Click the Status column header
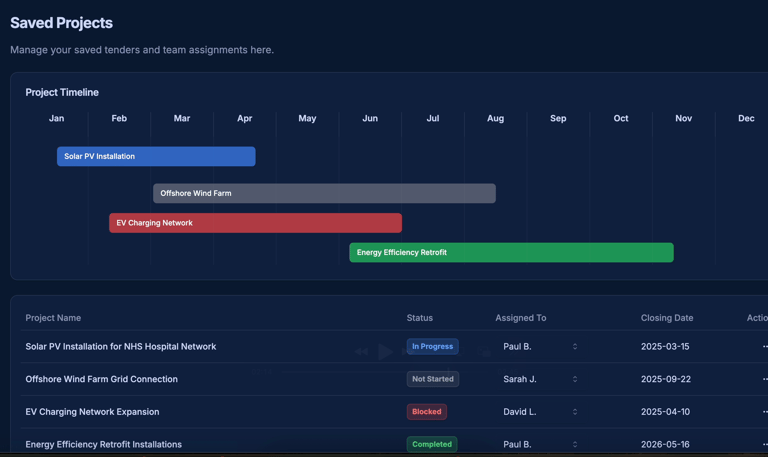Viewport: 768px width, 457px height. pos(420,318)
